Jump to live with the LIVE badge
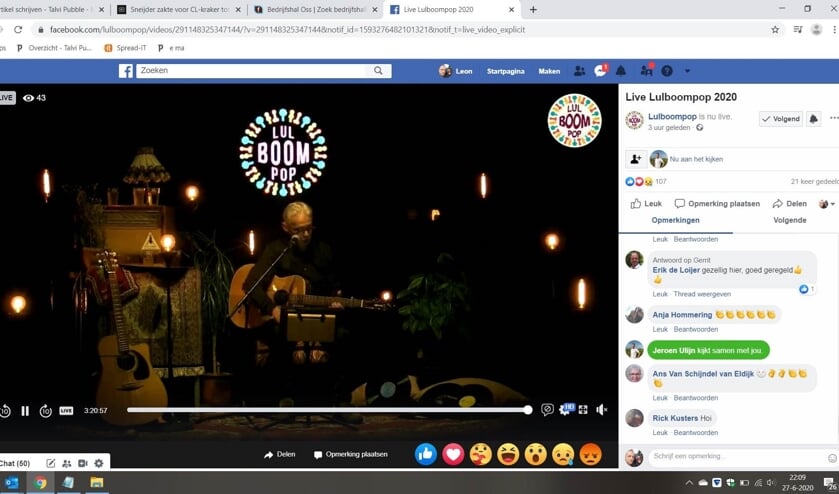Image resolution: width=839 pixels, height=494 pixels. [66, 411]
